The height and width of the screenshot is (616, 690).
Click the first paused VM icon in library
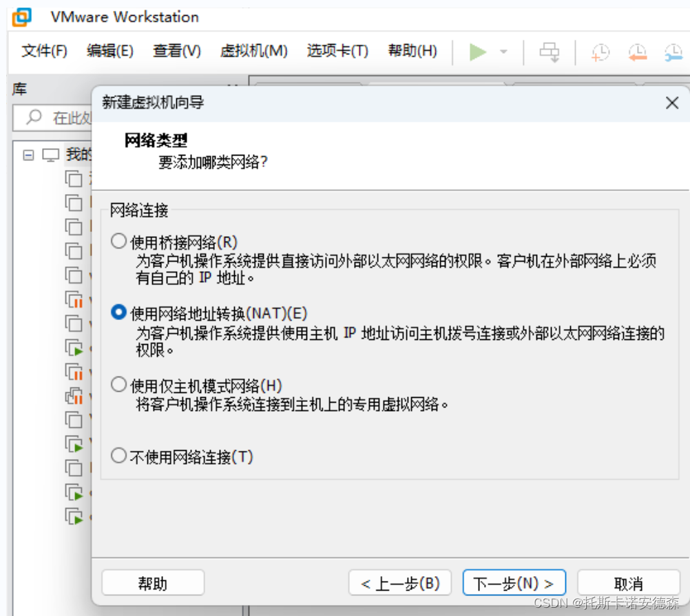point(74,299)
